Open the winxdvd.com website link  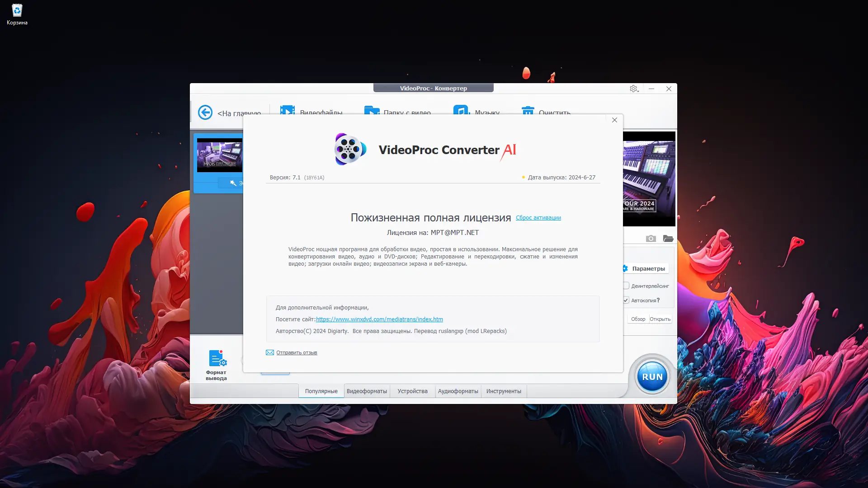379,319
